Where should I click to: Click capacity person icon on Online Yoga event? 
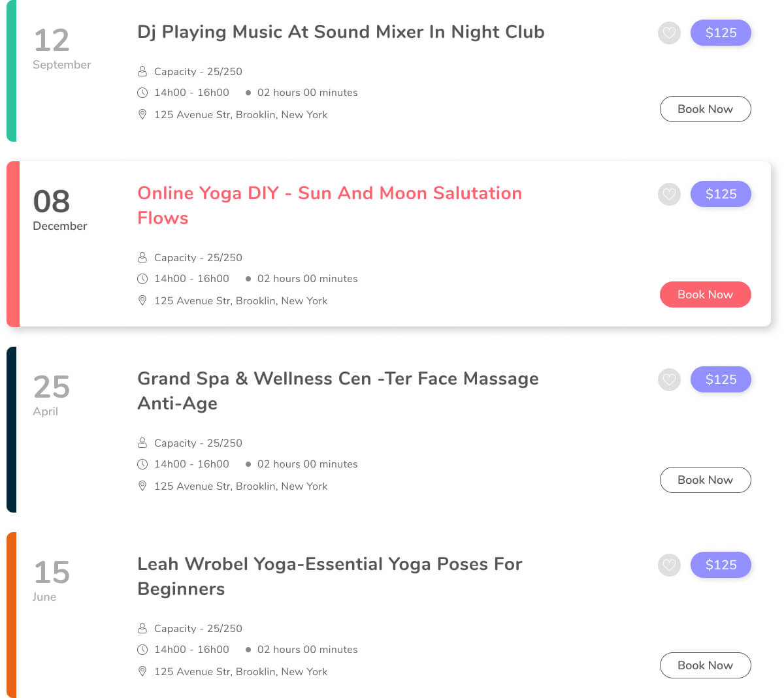click(x=142, y=257)
